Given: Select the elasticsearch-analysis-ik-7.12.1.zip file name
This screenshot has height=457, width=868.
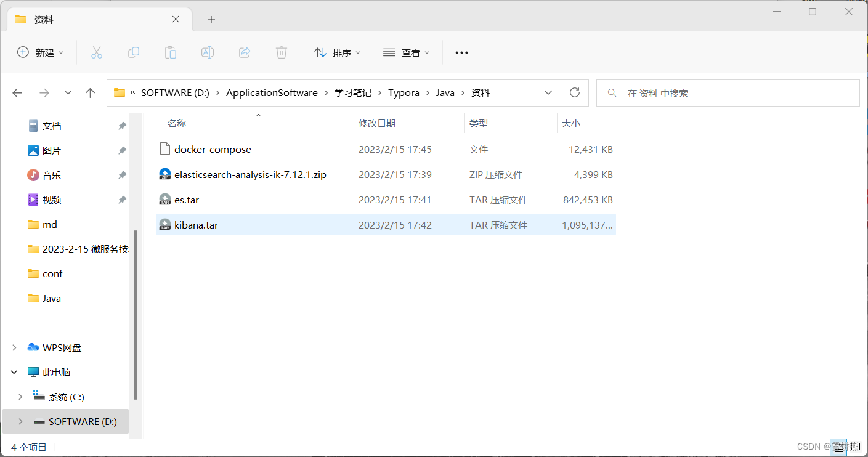Looking at the screenshot, I should pyautogui.click(x=250, y=174).
